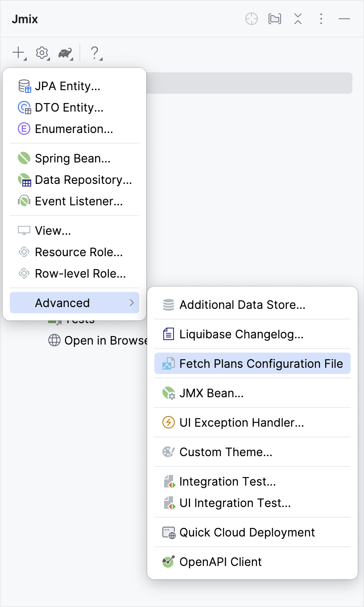The height and width of the screenshot is (607, 364).
Task: Open Jmix help with the question mark icon
Action: (x=95, y=53)
